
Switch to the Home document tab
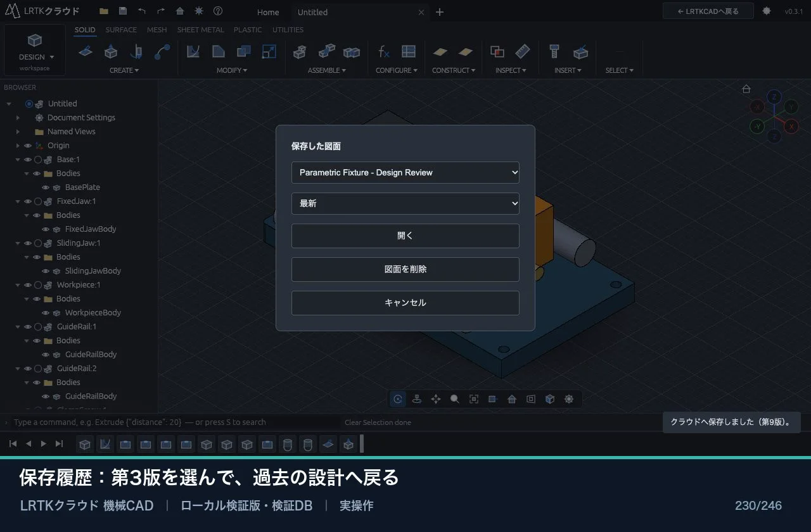(268, 12)
